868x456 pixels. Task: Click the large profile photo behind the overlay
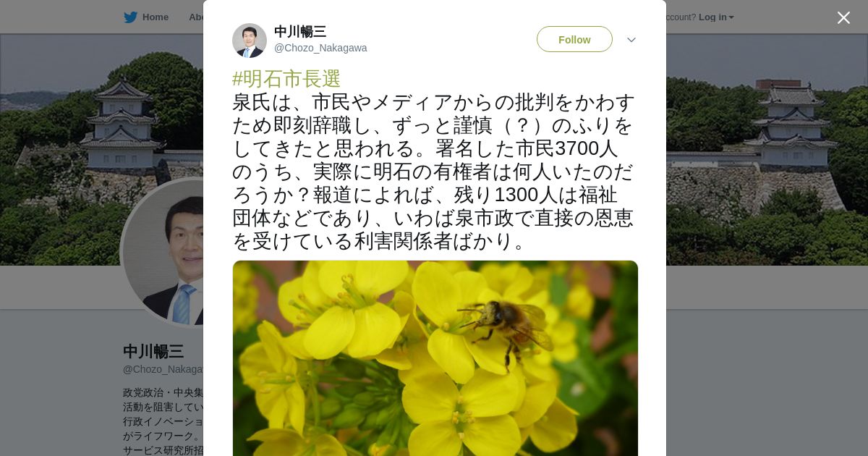pos(164,252)
